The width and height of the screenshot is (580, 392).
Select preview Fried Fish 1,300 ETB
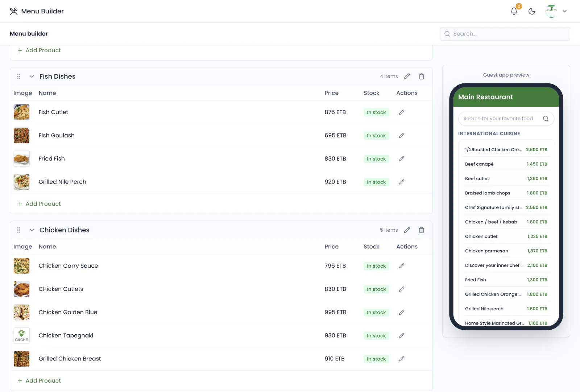(x=506, y=280)
